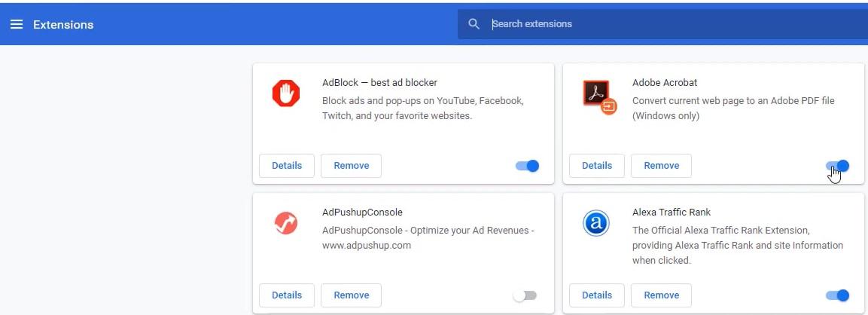868x315 pixels.
Task: Remove the AdPushupConsole extension
Action: click(351, 295)
